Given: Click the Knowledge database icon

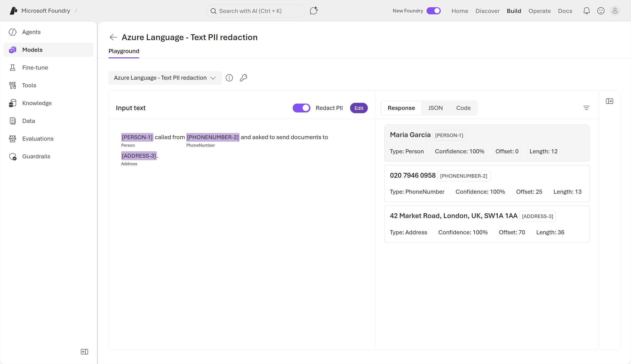Looking at the screenshot, I should pyautogui.click(x=13, y=103).
